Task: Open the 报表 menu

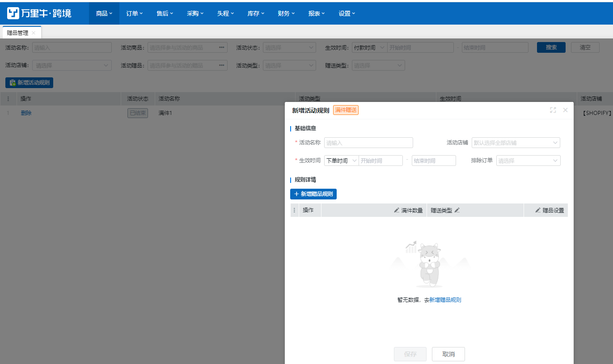Action: (x=317, y=13)
